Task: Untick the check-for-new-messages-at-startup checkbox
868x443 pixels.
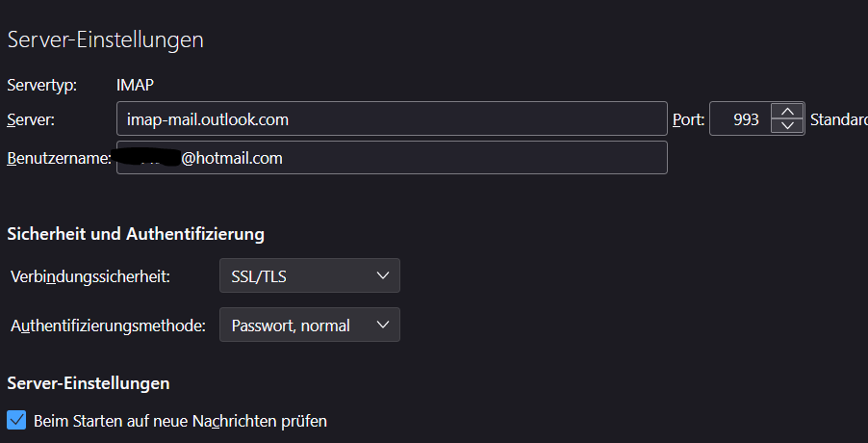Action: coord(16,421)
